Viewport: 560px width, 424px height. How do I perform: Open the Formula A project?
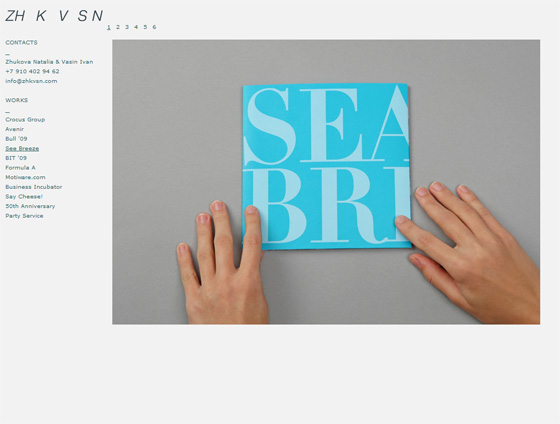point(20,168)
